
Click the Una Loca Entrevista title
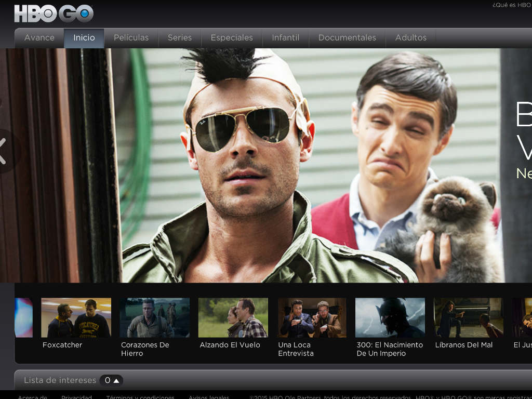(x=296, y=349)
